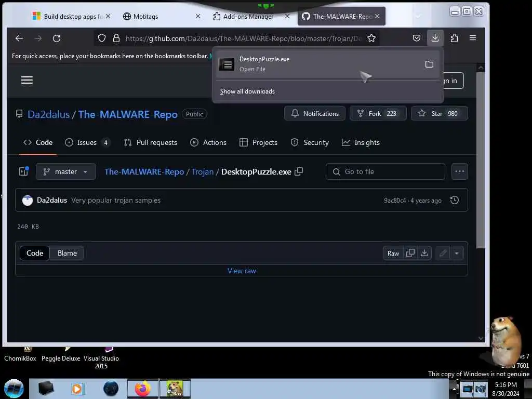
Task: Click the hamster Box taskbar icon
Action: (x=175, y=389)
